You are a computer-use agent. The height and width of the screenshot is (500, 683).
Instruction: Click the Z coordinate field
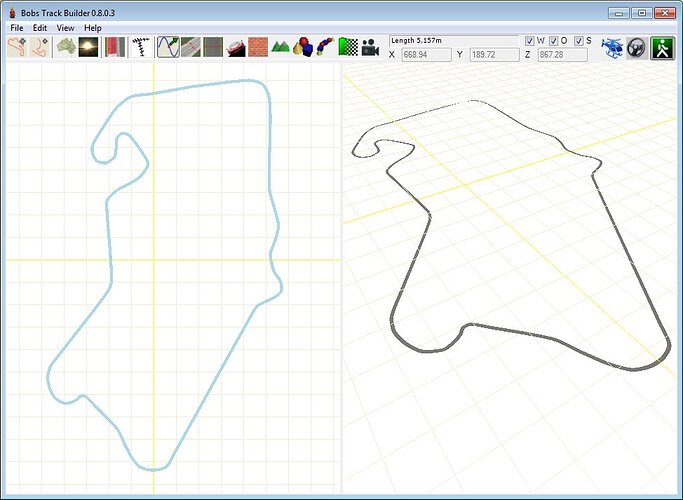[x=562, y=55]
